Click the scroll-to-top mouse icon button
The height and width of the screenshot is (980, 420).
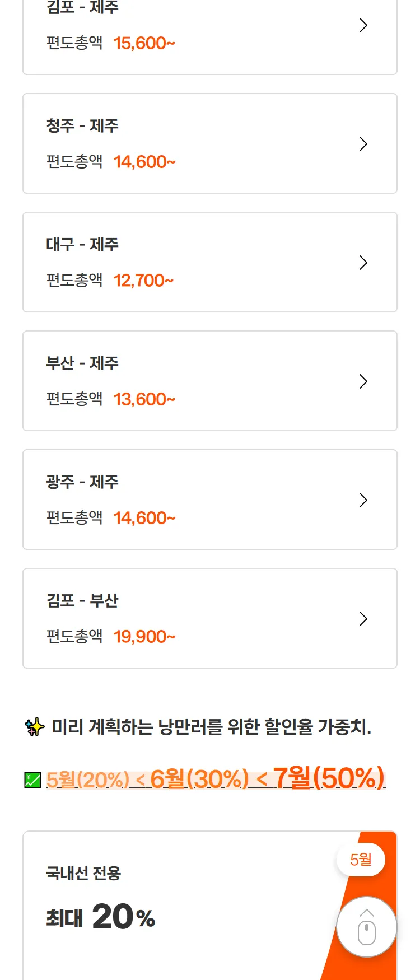click(366, 927)
